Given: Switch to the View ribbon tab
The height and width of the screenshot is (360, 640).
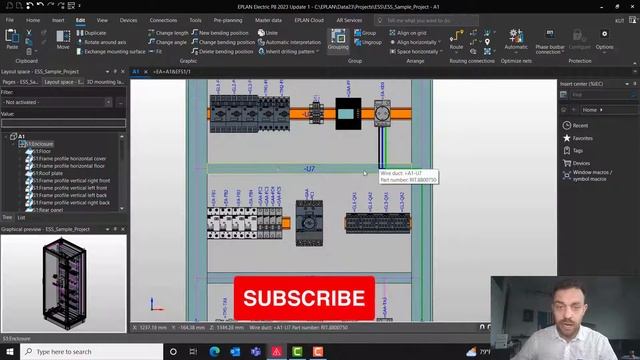Looking at the screenshot, I should pyautogui.click(x=102, y=20).
